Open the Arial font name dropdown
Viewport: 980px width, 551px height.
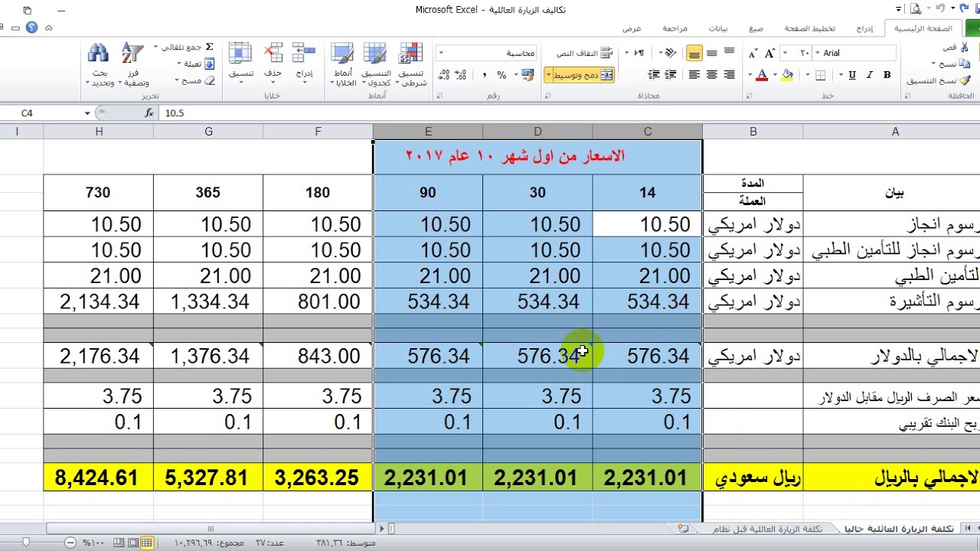816,53
